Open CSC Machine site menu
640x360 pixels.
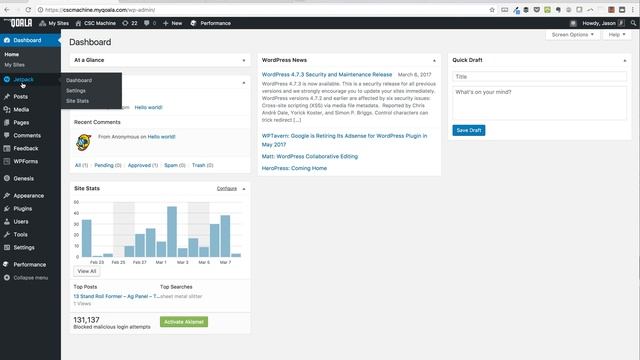click(x=96, y=23)
